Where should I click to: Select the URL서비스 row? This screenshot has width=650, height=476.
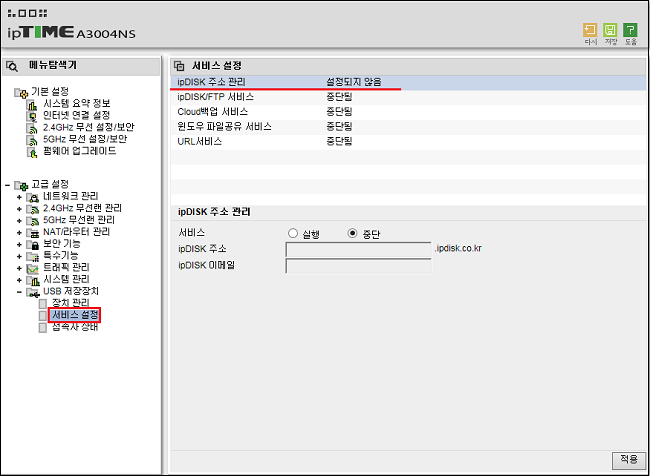[408, 141]
